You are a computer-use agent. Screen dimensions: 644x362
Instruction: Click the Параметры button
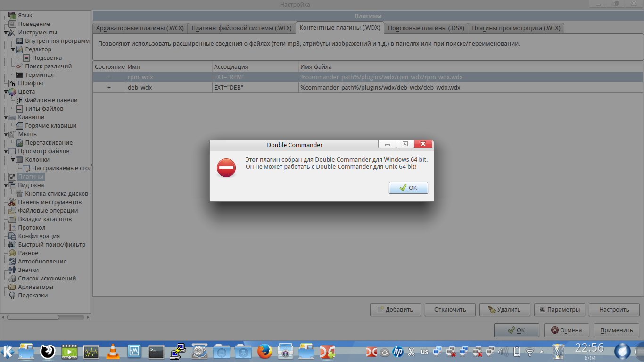pyautogui.click(x=560, y=310)
